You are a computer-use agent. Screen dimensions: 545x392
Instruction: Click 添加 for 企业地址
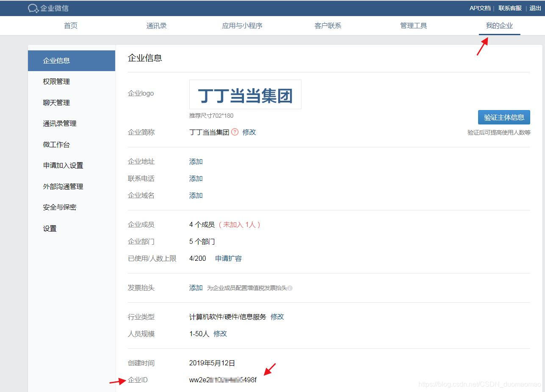(196, 162)
